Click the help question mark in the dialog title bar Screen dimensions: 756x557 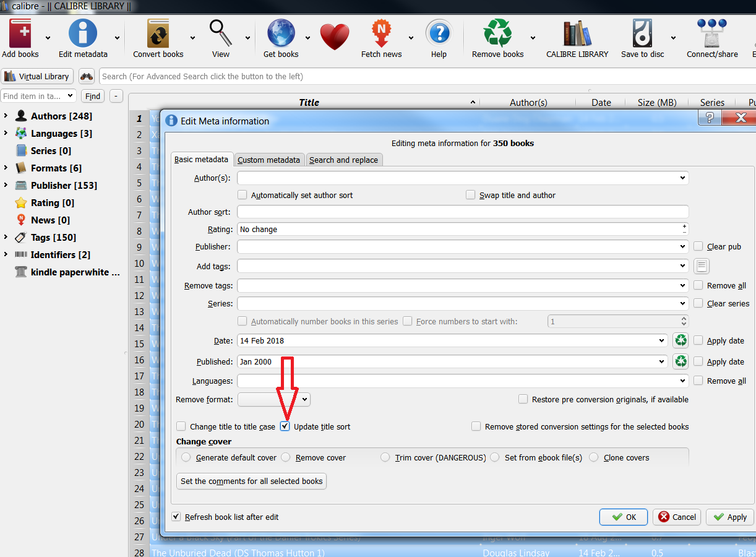(x=709, y=118)
